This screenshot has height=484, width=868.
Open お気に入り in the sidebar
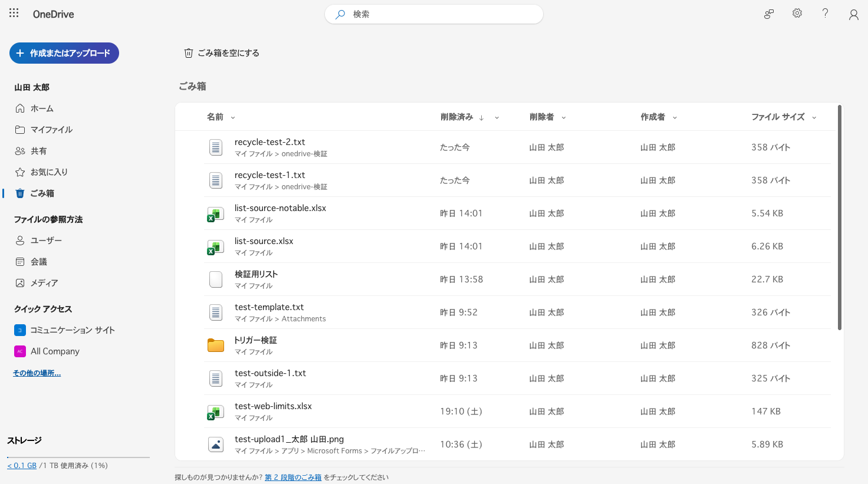click(x=50, y=172)
